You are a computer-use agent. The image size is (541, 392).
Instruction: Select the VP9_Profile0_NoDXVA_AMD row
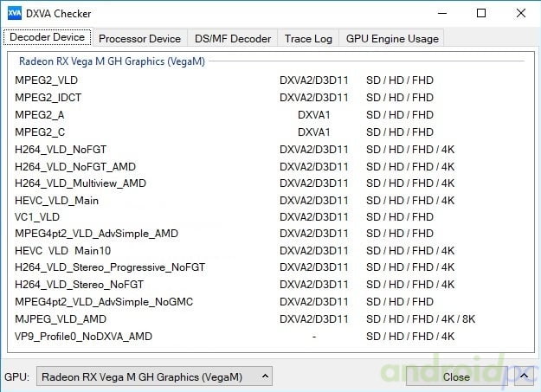pyautogui.click(x=83, y=336)
